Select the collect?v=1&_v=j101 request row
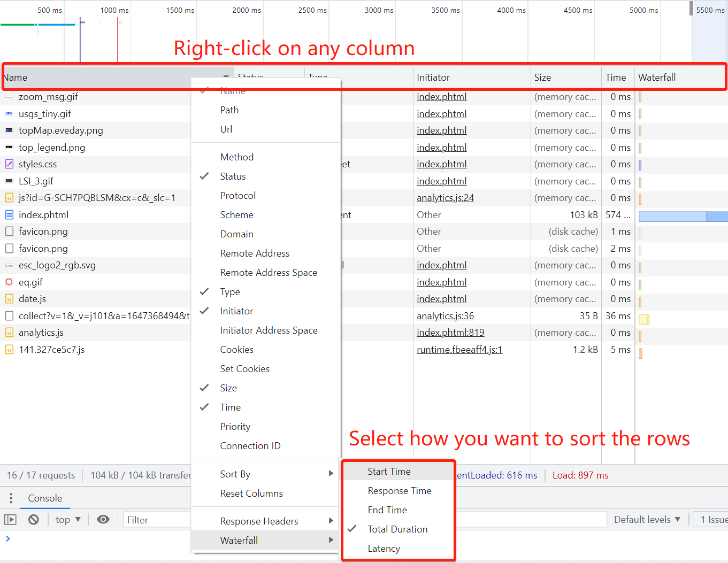The image size is (728, 563). tap(364, 316)
